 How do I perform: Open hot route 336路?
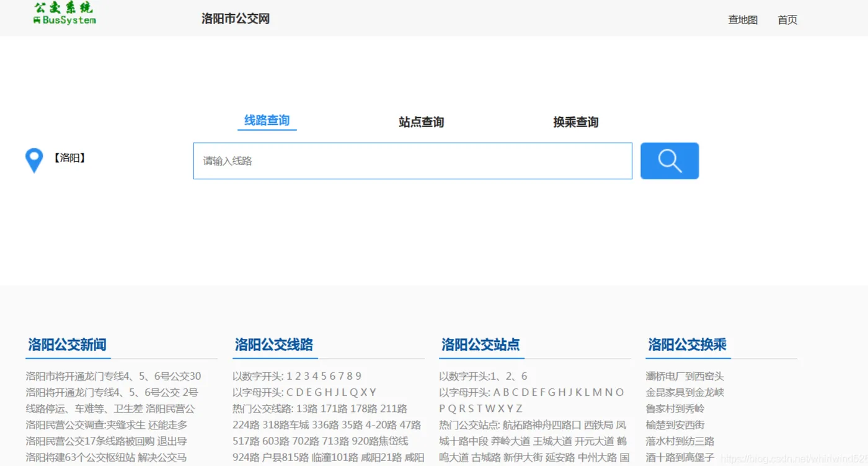point(325,425)
